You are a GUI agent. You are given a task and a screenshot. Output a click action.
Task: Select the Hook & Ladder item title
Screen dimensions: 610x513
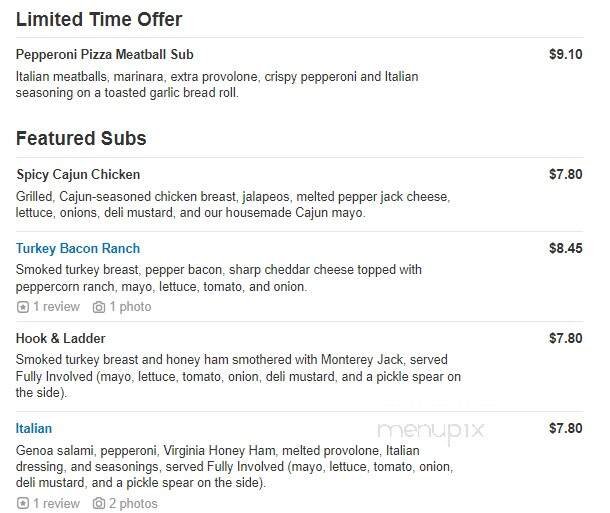61,339
